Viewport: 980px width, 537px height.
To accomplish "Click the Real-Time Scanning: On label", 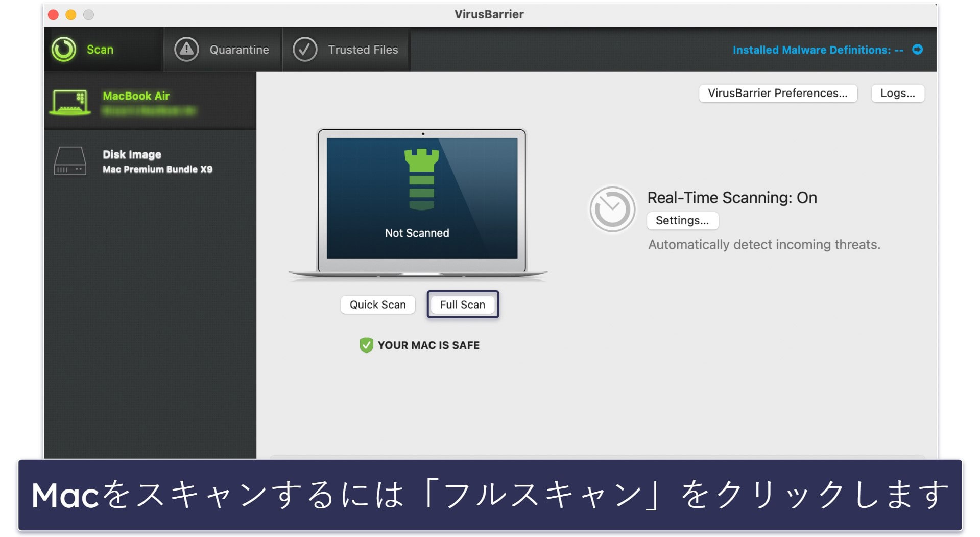I will click(732, 198).
